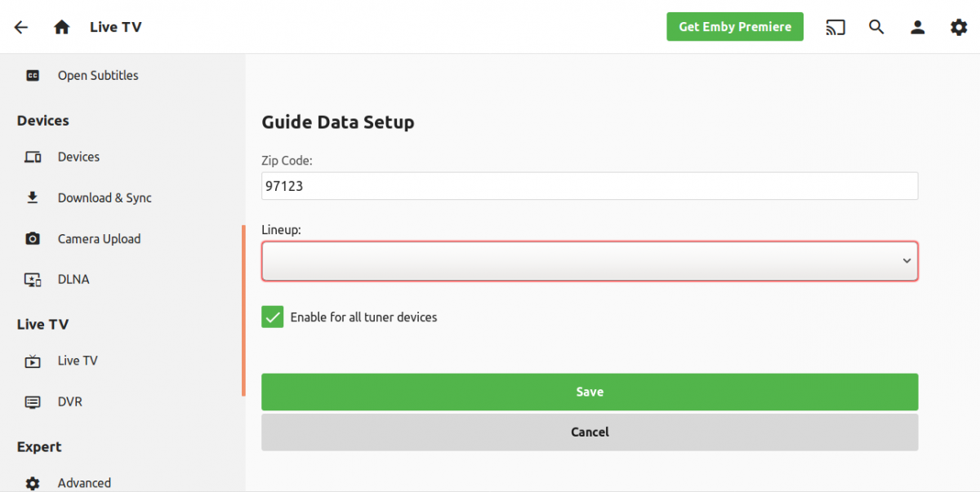
Task: Click the Camera Upload camera icon
Action: coord(33,239)
